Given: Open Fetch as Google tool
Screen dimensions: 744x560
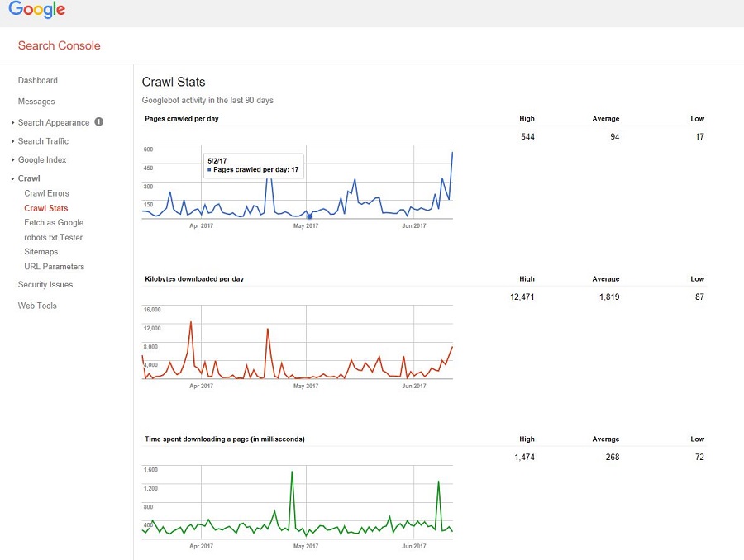Looking at the screenshot, I should 54,222.
